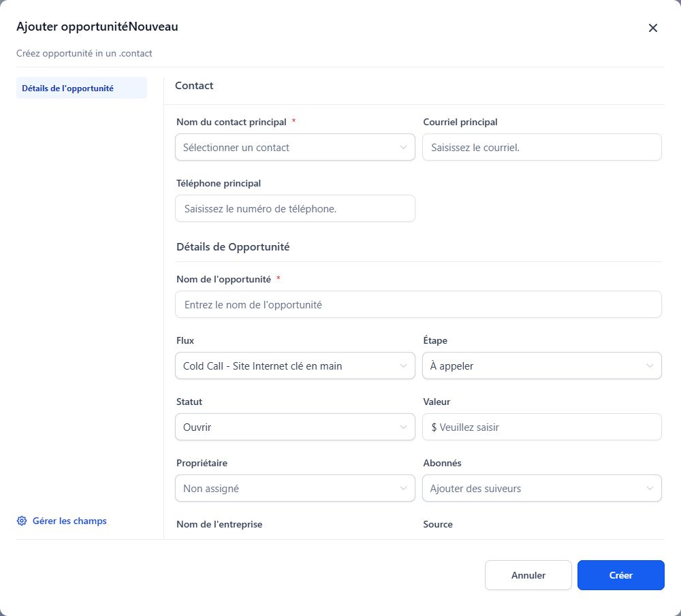Screen dimensions: 681x616
Task: Click the Détails de Opportunité heading
Action: 233,247
